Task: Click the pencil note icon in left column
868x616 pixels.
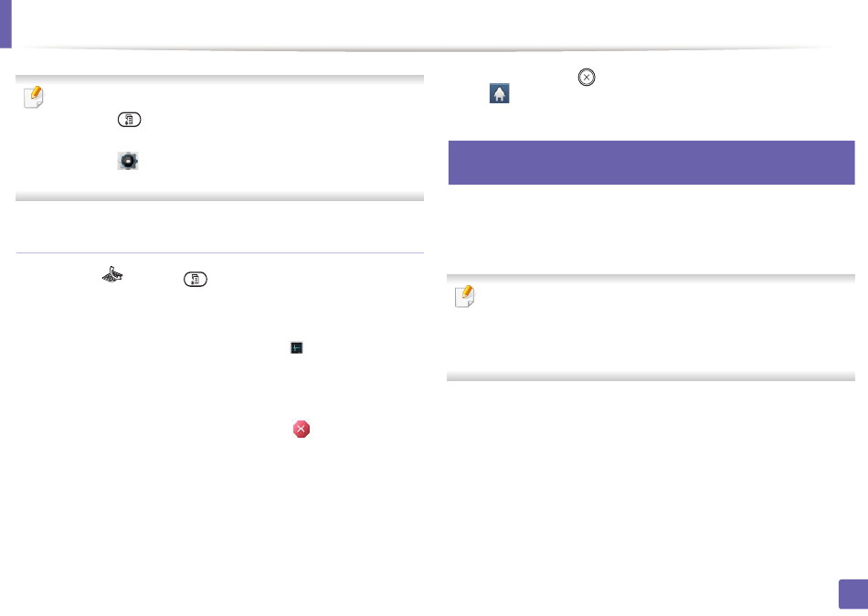Action: pos(34,97)
